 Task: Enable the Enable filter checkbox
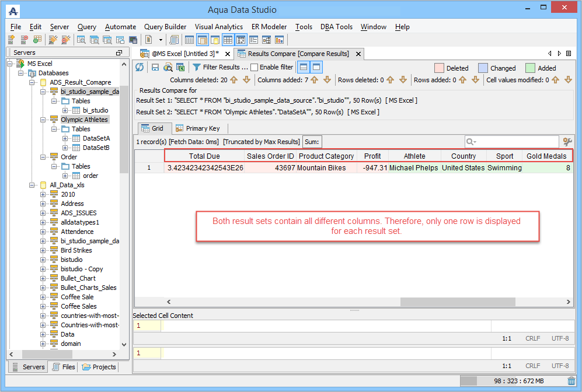click(x=255, y=67)
